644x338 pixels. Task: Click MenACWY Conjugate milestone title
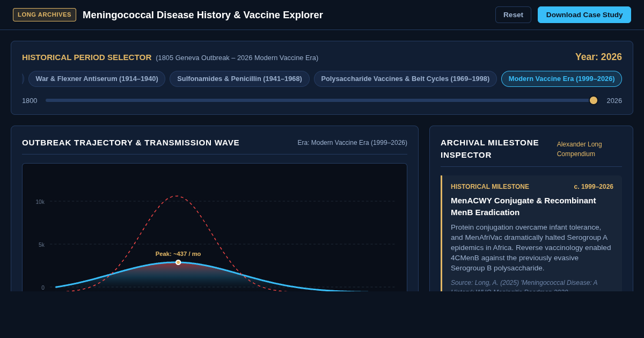coord(523,206)
